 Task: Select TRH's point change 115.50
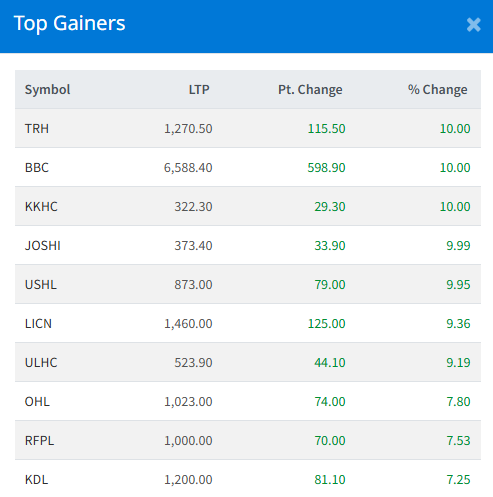click(326, 129)
